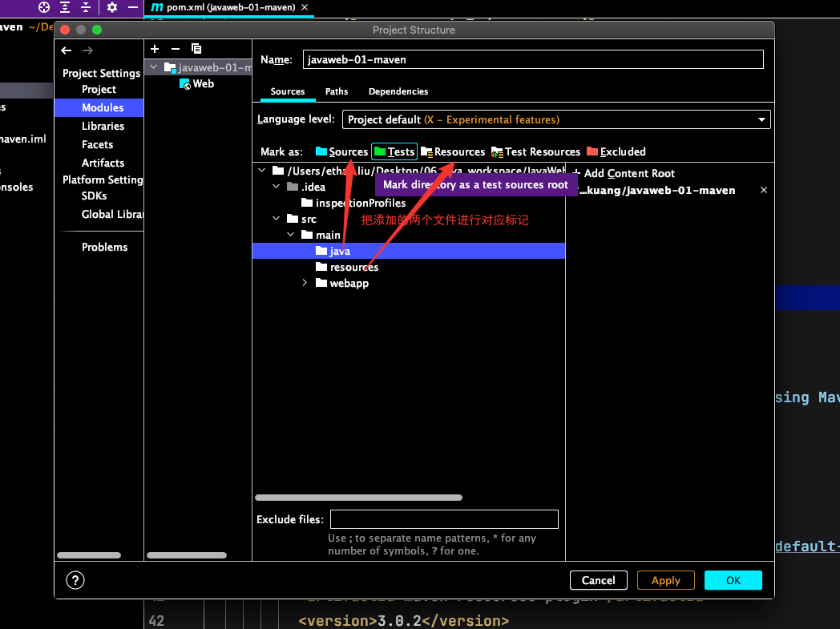Collapse the src folder
The height and width of the screenshot is (629, 840).
[x=277, y=219]
